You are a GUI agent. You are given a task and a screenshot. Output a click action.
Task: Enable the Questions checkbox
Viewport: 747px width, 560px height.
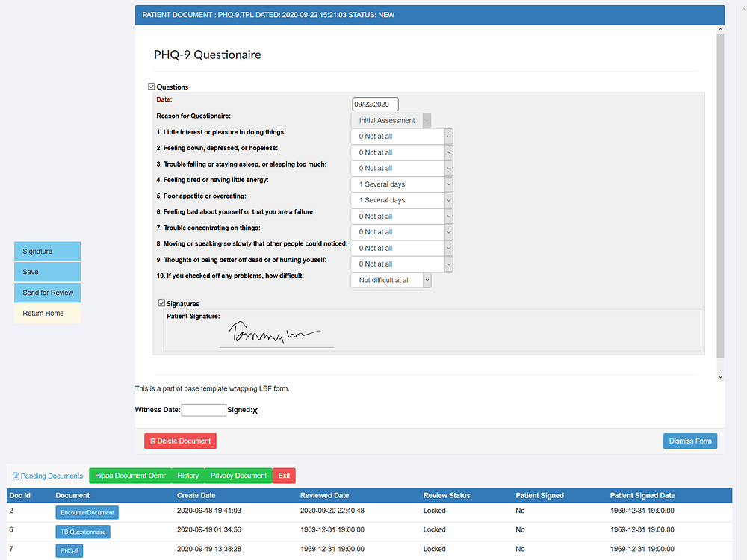(x=151, y=86)
